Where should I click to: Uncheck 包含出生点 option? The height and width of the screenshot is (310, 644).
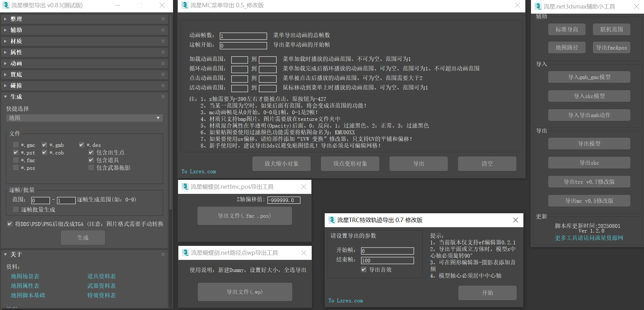[91, 153]
